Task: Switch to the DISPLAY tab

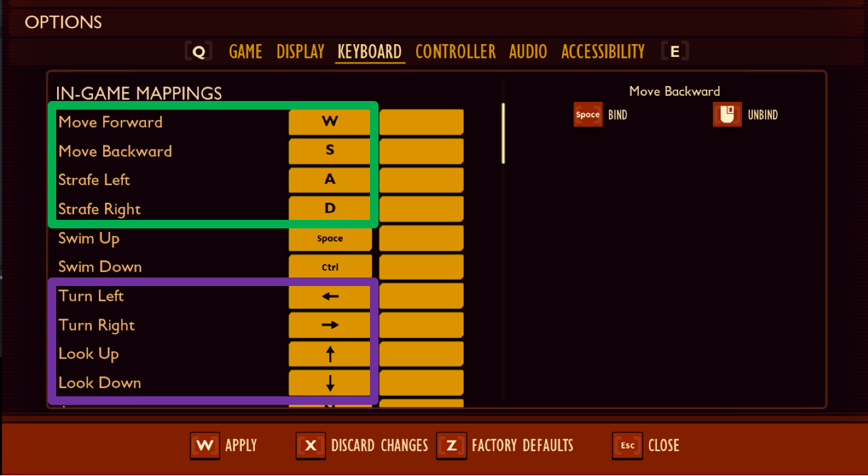Action: [300, 51]
